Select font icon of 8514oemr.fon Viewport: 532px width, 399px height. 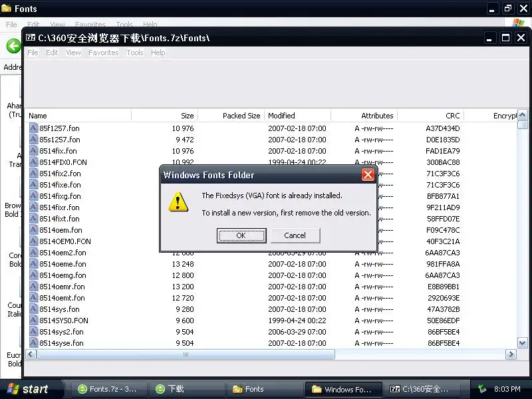33,286
